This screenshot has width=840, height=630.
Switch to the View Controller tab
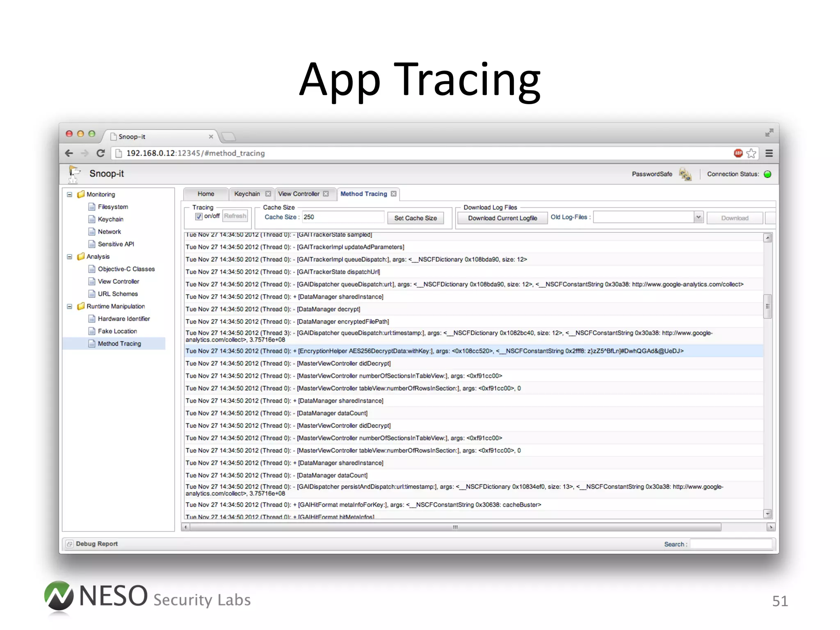pyautogui.click(x=299, y=194)
